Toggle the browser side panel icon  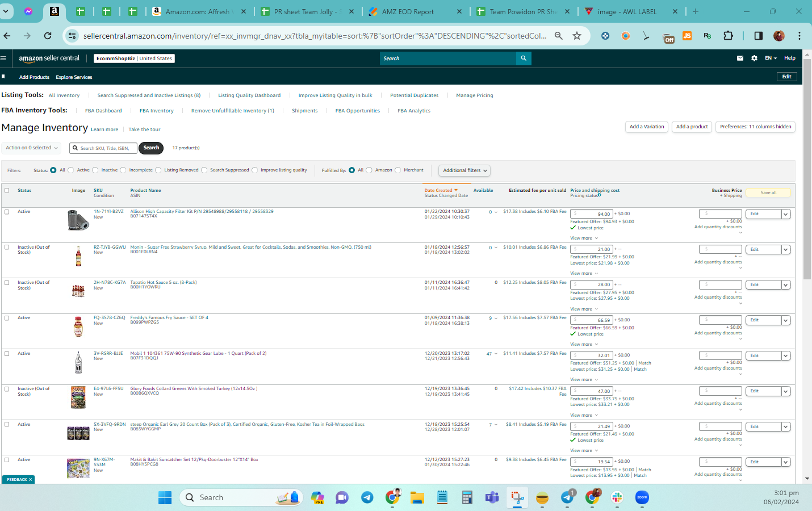[x=758, y=36]
